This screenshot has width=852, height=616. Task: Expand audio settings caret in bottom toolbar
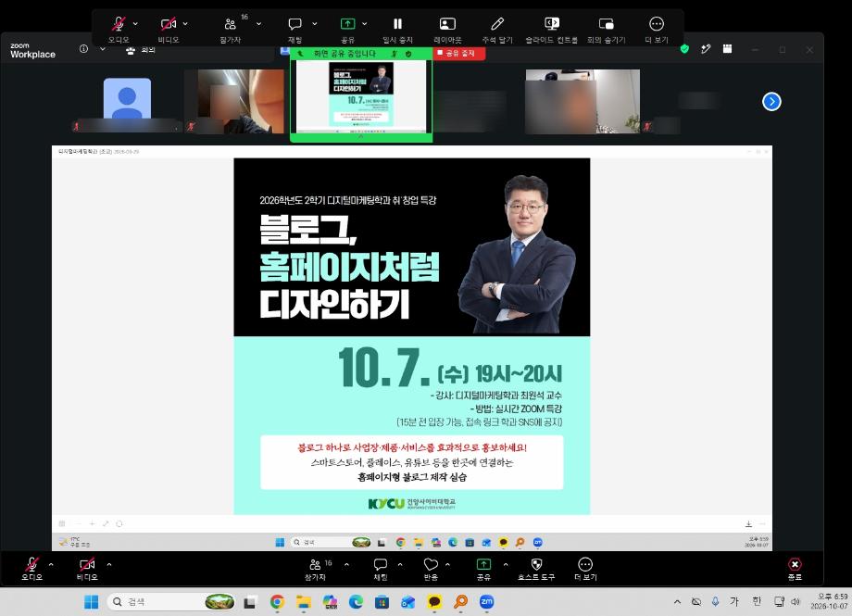click(x=51, y=564)
